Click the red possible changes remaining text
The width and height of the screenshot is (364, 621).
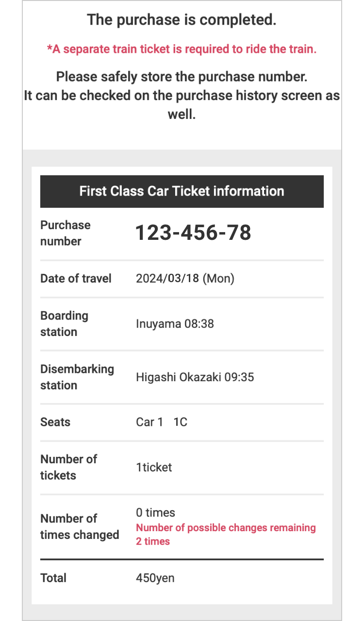tap(226, 534)
